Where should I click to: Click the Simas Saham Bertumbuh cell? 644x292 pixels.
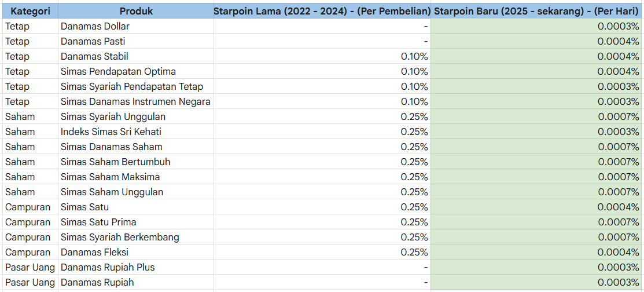click(136, 162)
